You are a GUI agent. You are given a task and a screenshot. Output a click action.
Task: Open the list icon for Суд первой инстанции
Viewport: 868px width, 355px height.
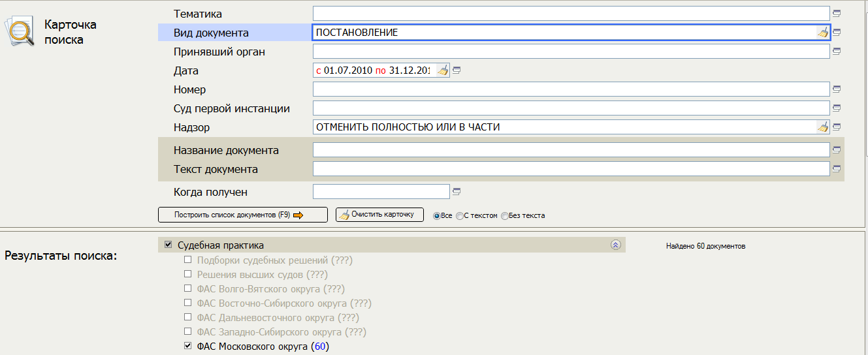point(837,108)
